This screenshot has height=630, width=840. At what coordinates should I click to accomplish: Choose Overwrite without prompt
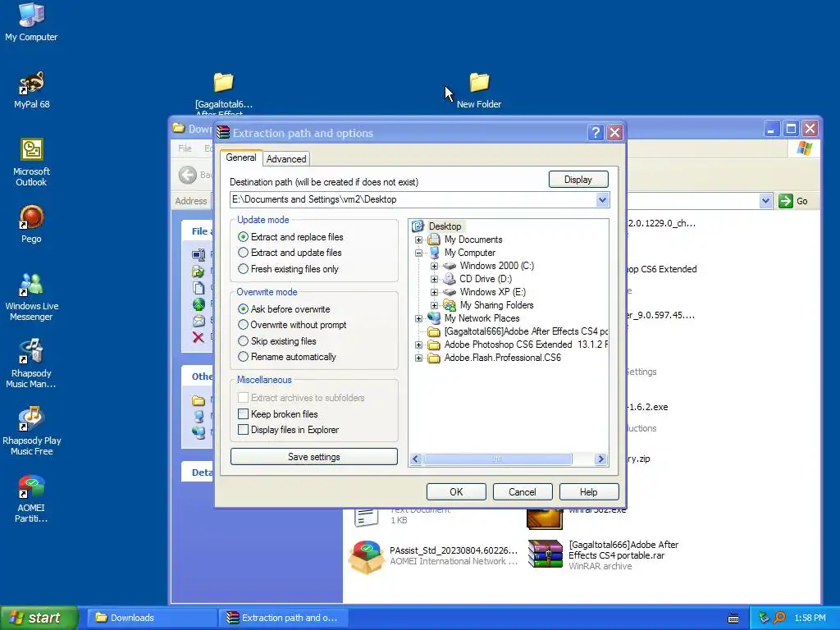click(292, 325)
